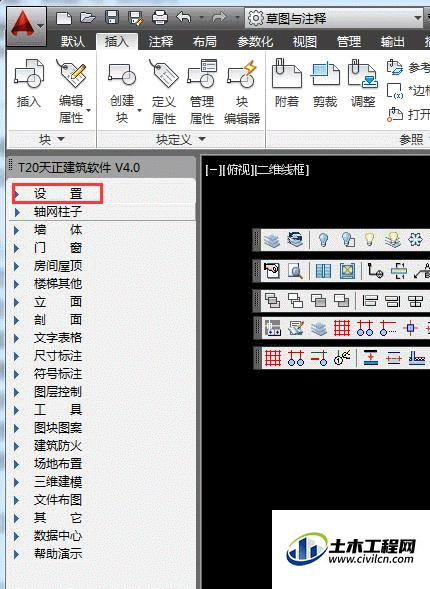Open the 数据中心 menu
The width and height of the screenshot is (430, 589).
57,536
